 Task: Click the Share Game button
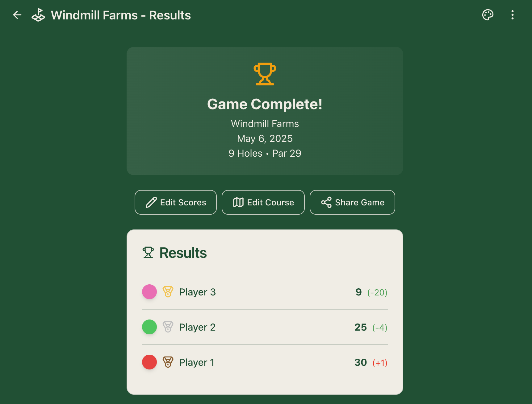click(352, 202)
